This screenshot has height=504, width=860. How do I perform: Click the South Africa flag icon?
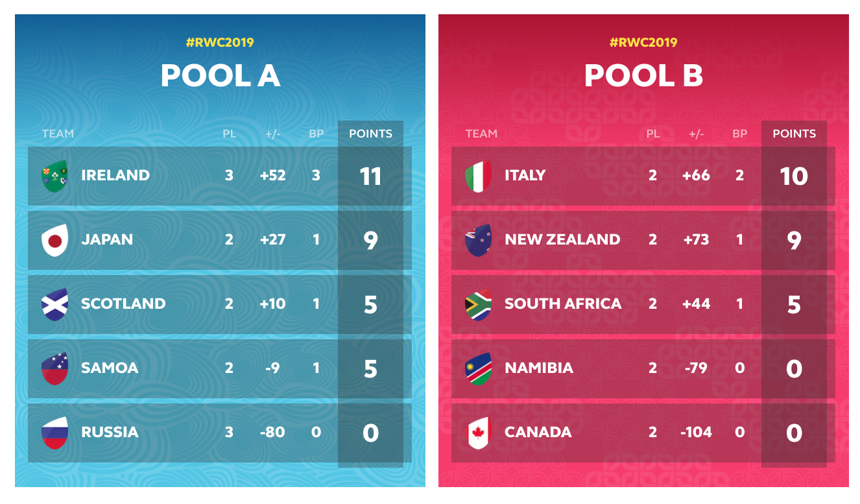(478, 304)
